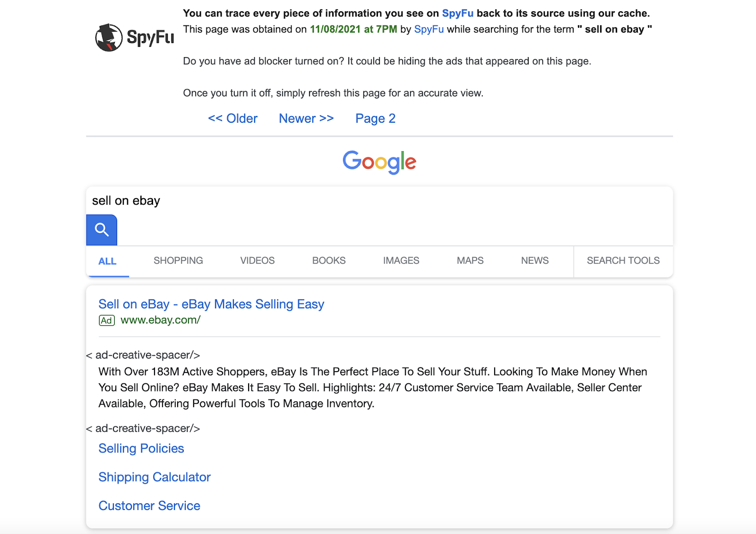
Task: Switch to the IMAGES tab
Action: pyautogui.click(x=401, y=261)
